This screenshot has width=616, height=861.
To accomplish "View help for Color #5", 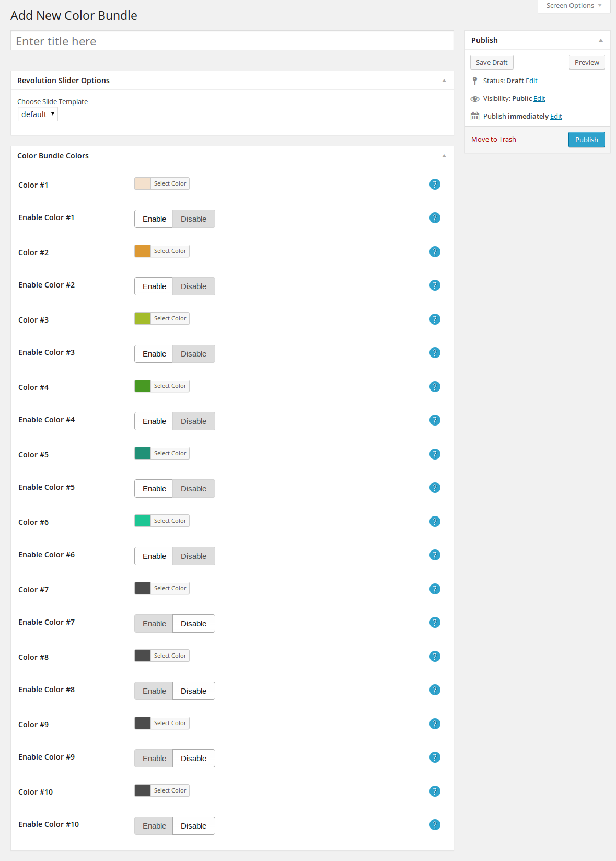I will pyautogui.click(x=435, y=454).
